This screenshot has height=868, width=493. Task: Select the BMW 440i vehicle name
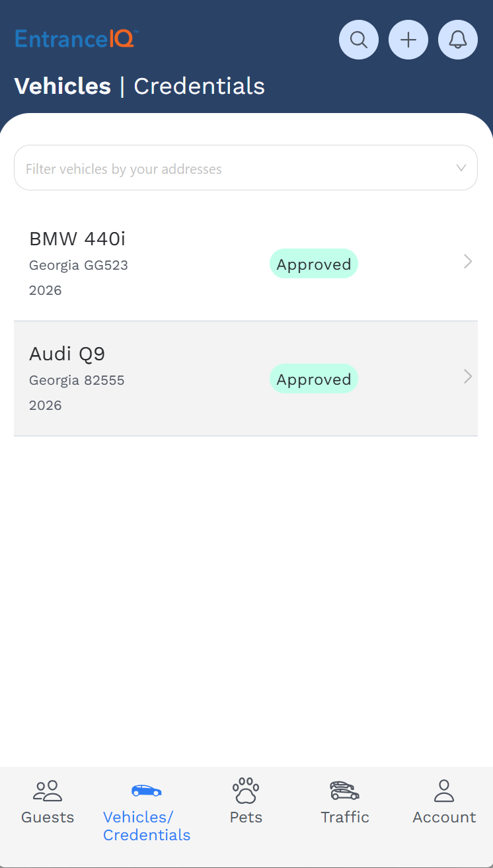click(x=77, y=238)
